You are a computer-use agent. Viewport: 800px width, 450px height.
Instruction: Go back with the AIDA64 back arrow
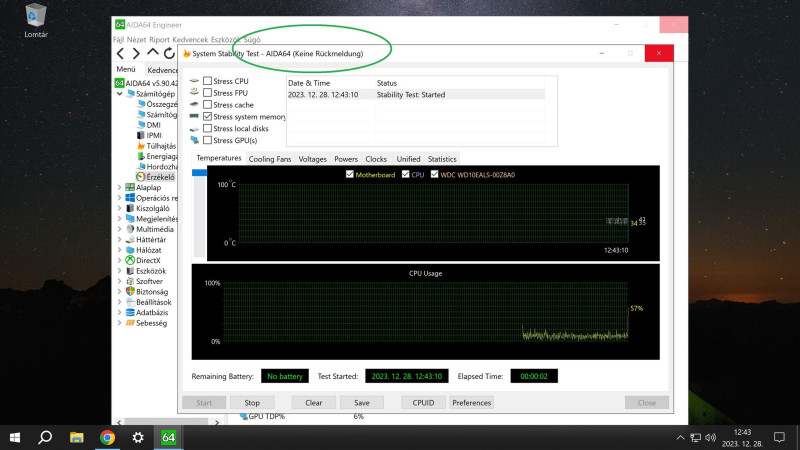120,53
